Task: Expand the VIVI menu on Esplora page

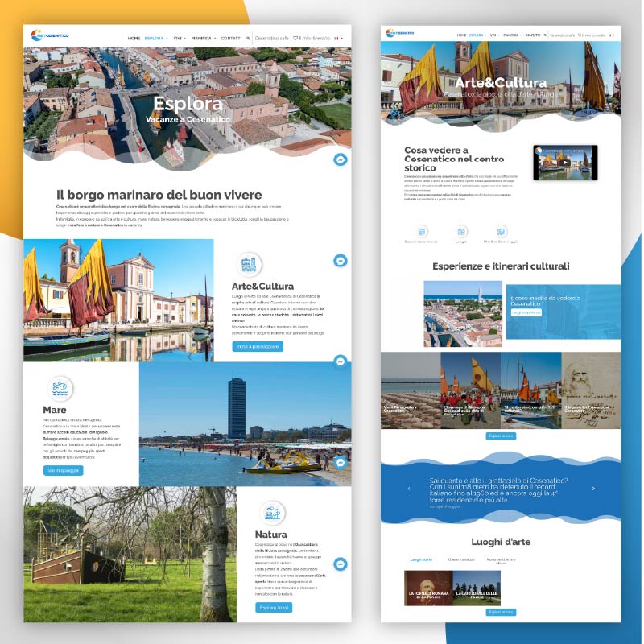Action: pyautogui.click(x=180, y=38)
